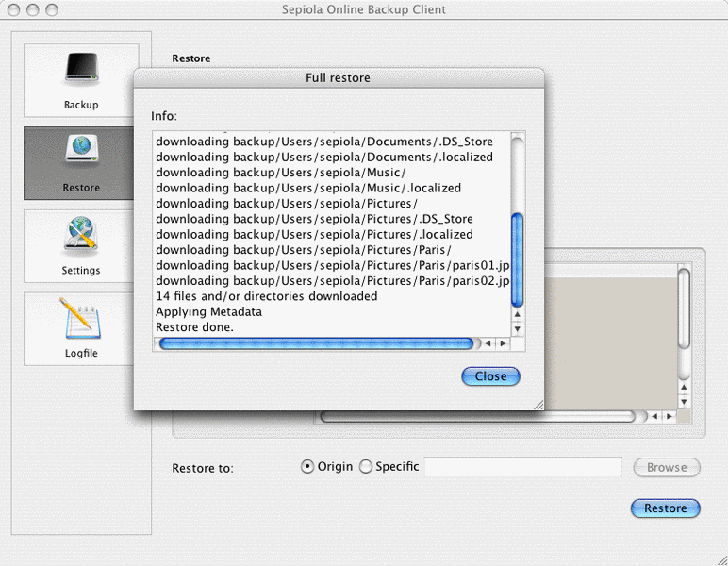
Task: Click the main window zoom button
Action: [x=52, y=9]
